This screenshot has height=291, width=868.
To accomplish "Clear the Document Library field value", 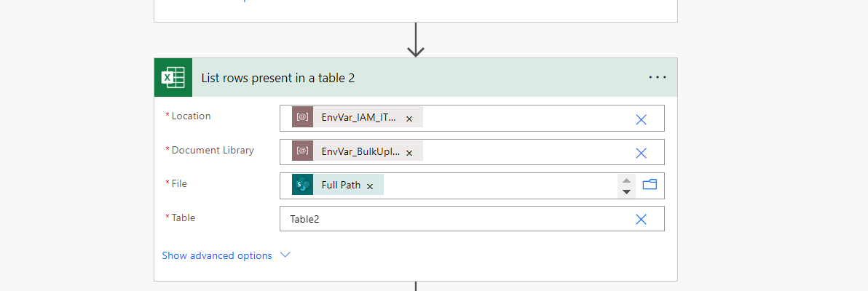I will pyautogui.click(x=641, y=153).
